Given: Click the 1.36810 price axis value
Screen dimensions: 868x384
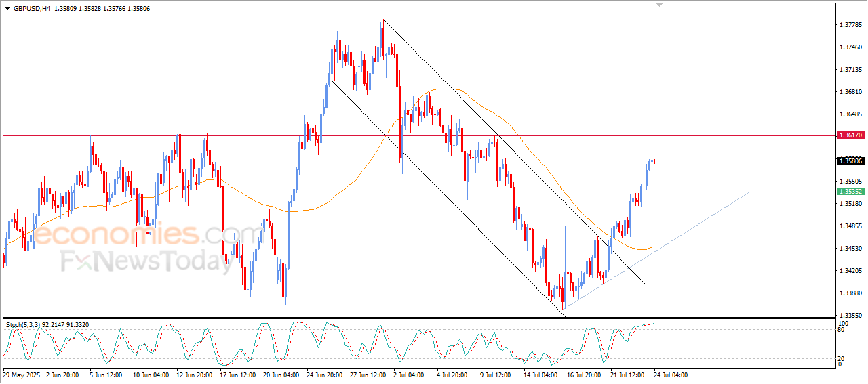Looking at the screenshot, I should pos(850,92).
